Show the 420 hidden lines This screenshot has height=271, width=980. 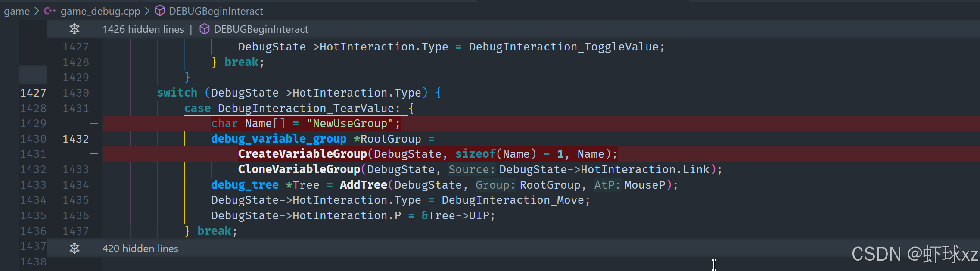tap(140, 249)
